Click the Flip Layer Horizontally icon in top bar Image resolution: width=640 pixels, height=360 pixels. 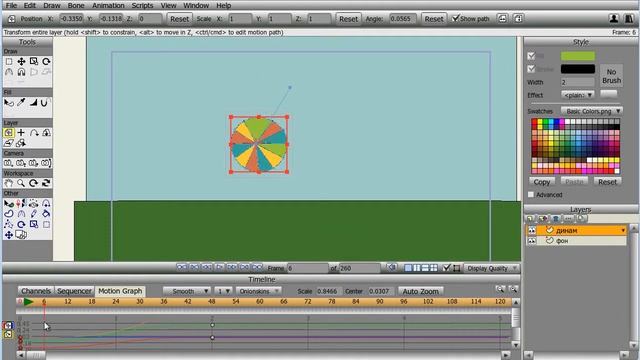[502, 19]
